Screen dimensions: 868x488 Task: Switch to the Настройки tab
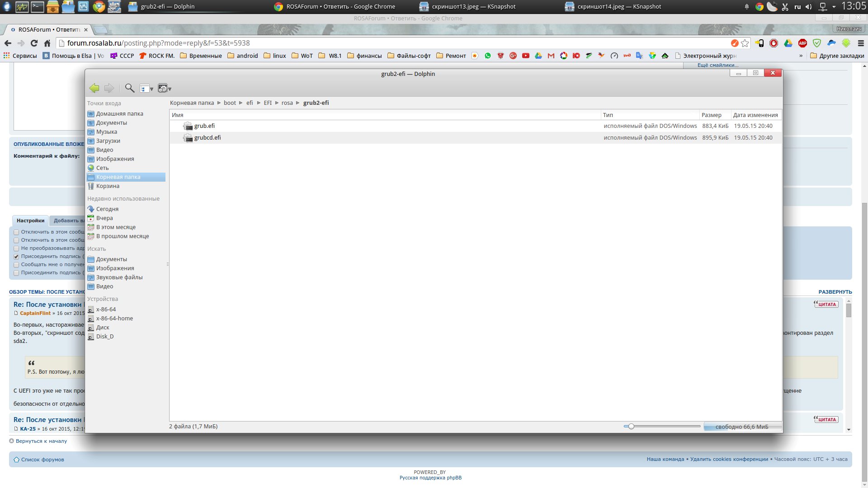pyautogui.click(x=30, y=221)
